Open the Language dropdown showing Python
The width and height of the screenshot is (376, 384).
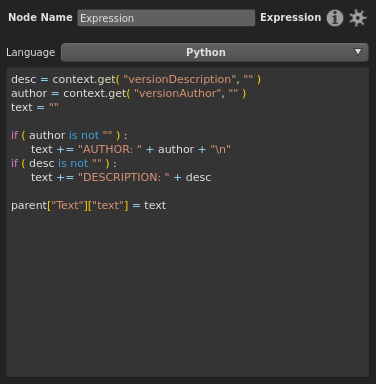(x=215, y=52)
